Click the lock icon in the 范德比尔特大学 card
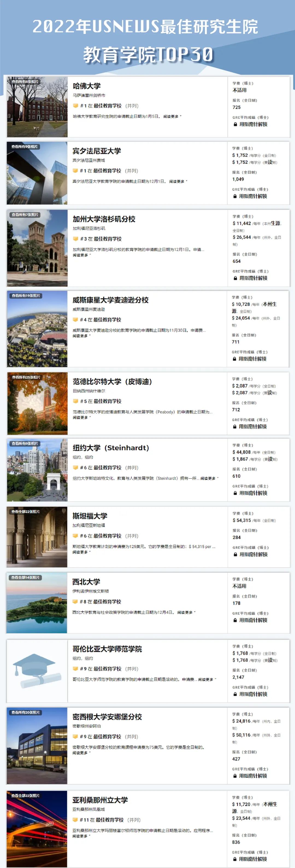This screenshot has width=295, height=868. (235, 426)
